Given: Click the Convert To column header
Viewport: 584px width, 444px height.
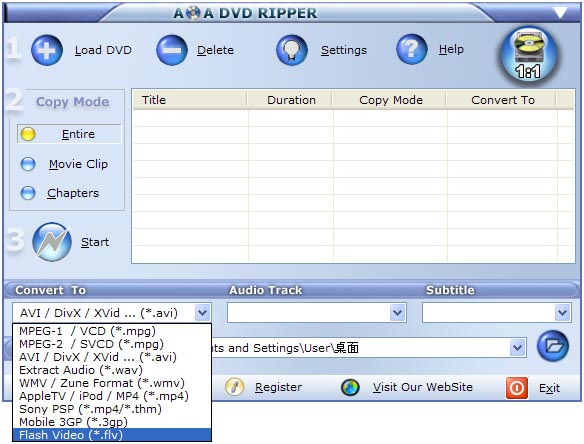Looking at the screenshot, I should pos(501,100).
